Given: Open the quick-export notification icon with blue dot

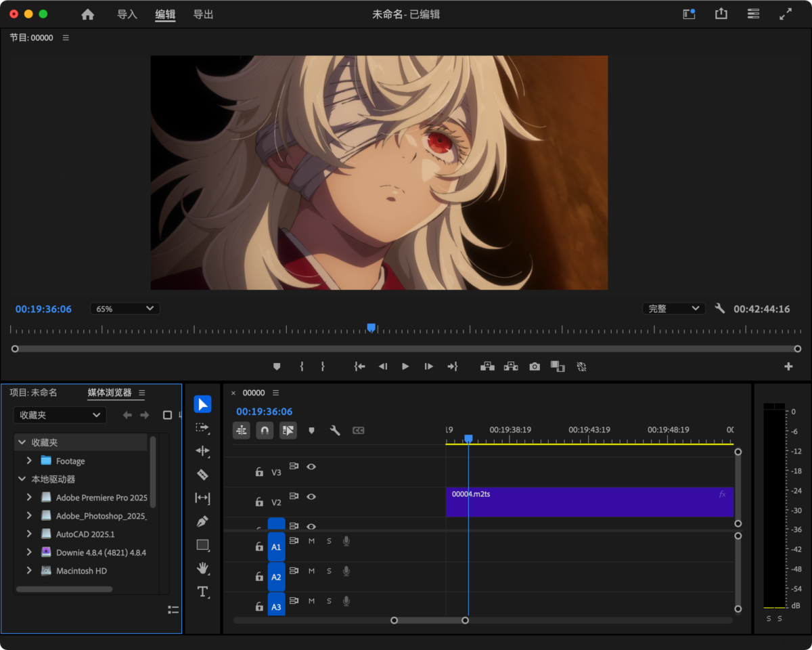Looking at the screenshot, I should (689, 14).
